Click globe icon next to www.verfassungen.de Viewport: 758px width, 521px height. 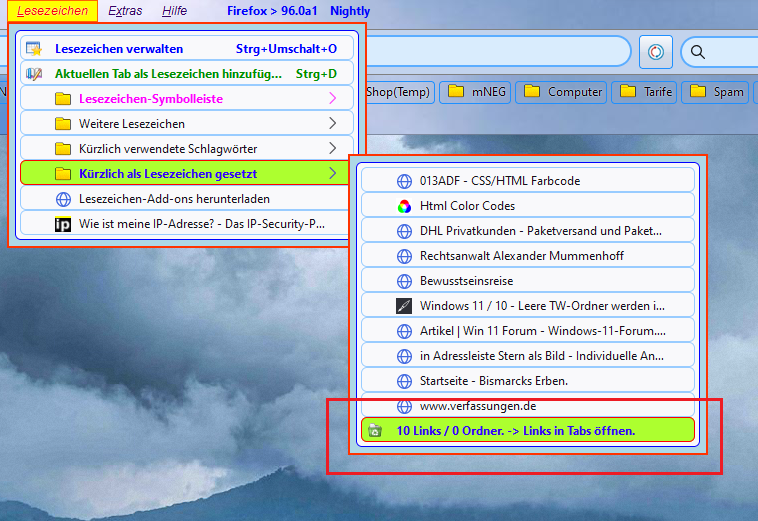[404, 406]
